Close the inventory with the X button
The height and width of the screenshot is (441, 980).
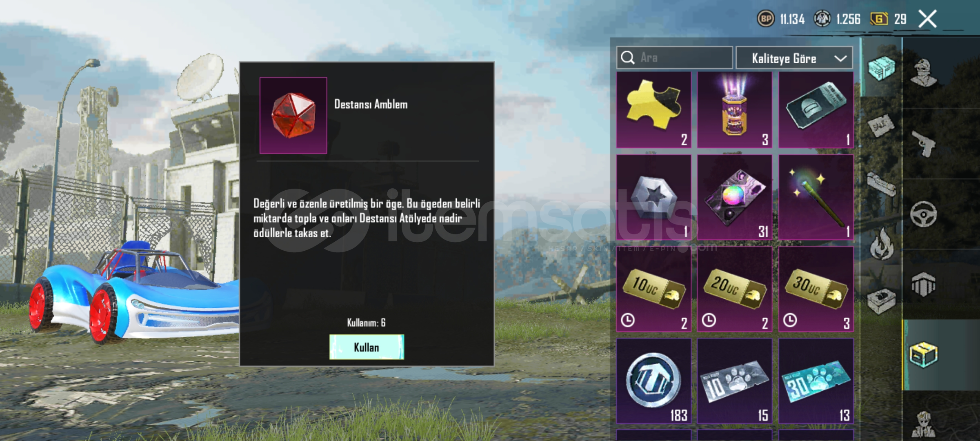(x=927, y=19)
